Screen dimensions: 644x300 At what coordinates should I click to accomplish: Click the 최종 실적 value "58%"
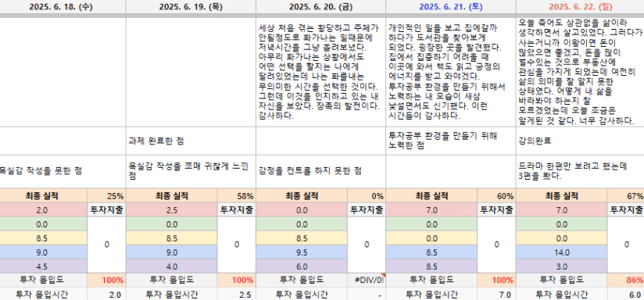(x=237, y=196)
